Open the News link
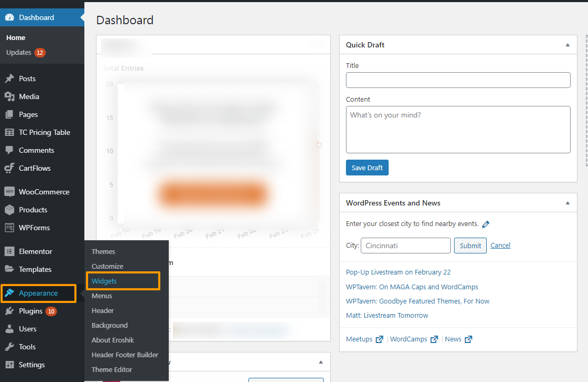 [x=453, y=339]
